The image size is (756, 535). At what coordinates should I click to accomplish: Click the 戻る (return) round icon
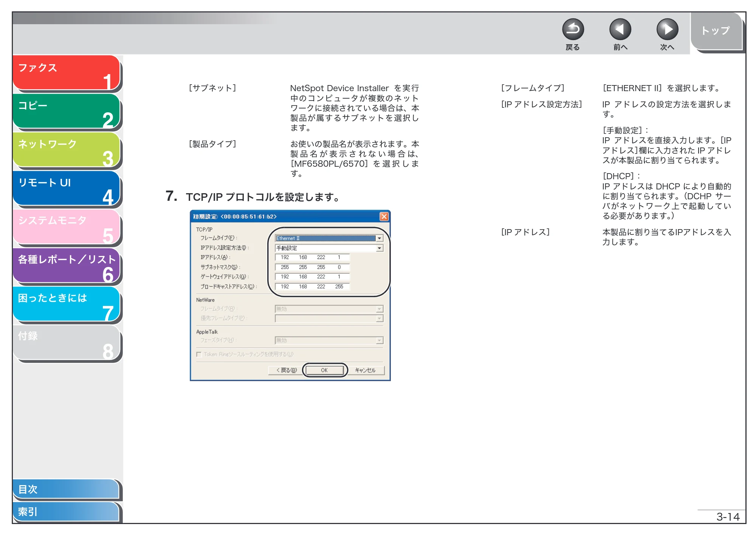[x=573, y=29]
